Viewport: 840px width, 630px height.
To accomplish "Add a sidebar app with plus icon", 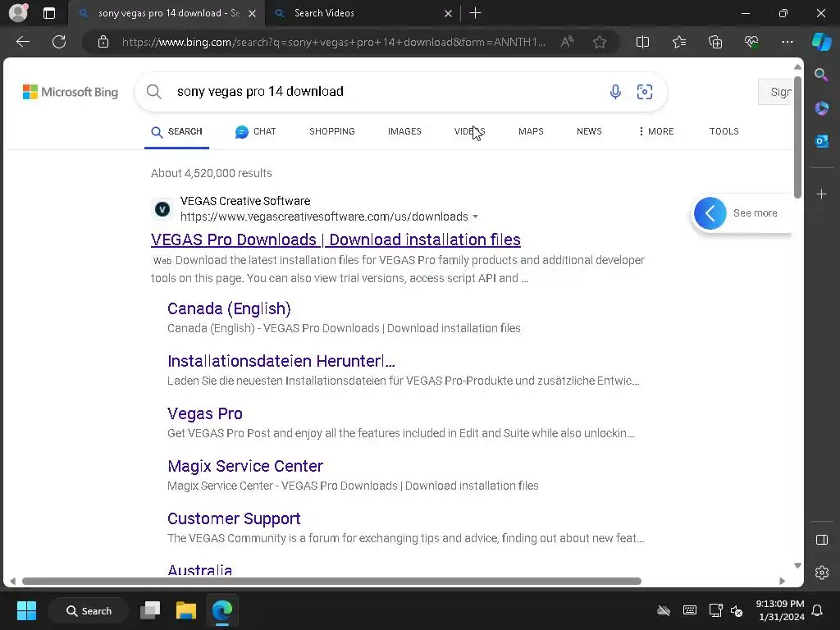I will (x=821, y=194).
